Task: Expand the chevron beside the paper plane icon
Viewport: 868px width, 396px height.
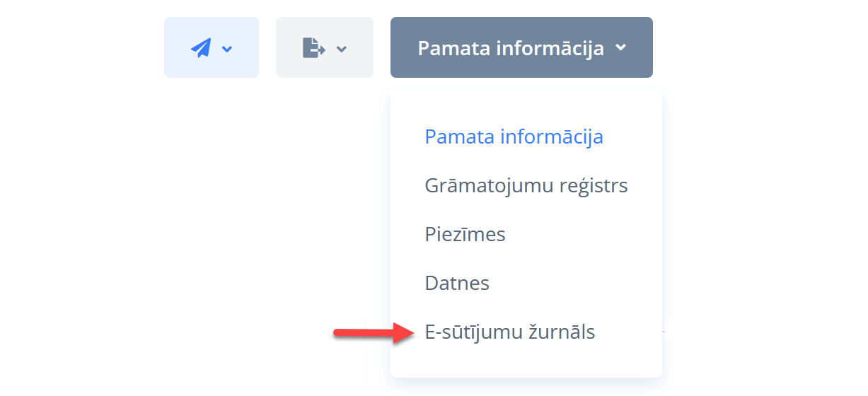Action: [x=227, y=49]
